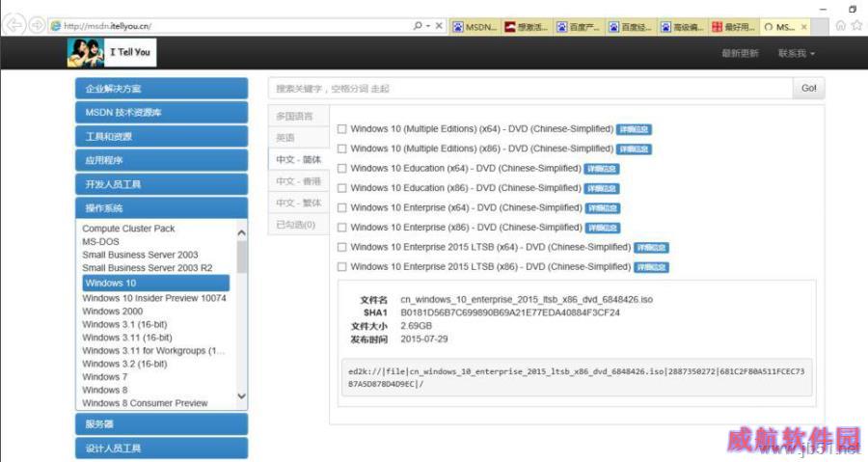The image size is (868, 462).
Task: Switch to the 百度产... browser tab
Action: coord(579,27)
